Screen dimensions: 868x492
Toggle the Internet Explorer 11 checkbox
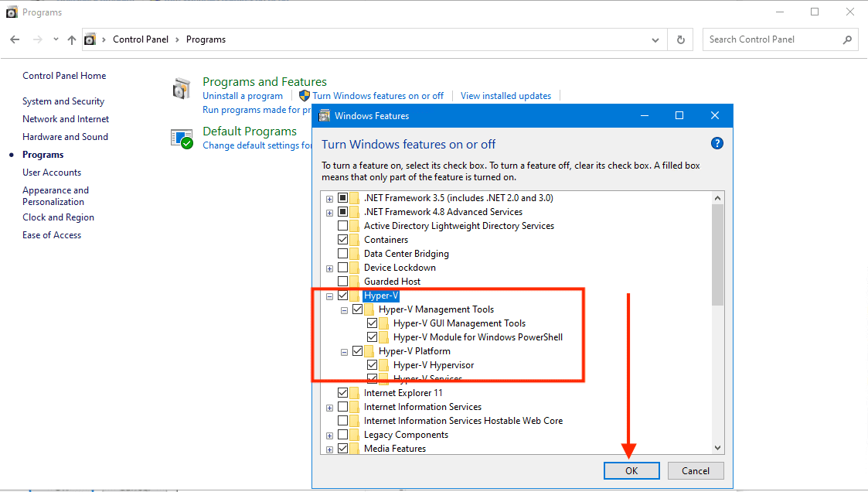click(x=343, y=393)
